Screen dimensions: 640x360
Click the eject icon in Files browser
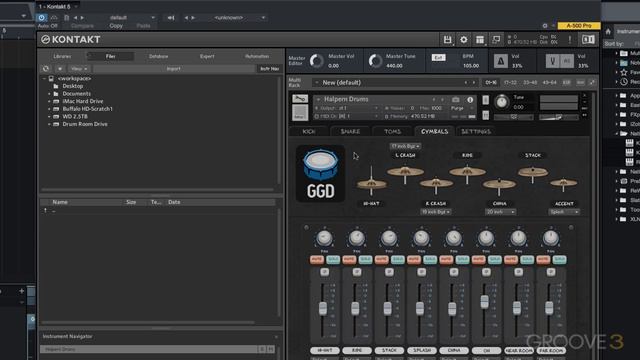(x=60, y=69)
